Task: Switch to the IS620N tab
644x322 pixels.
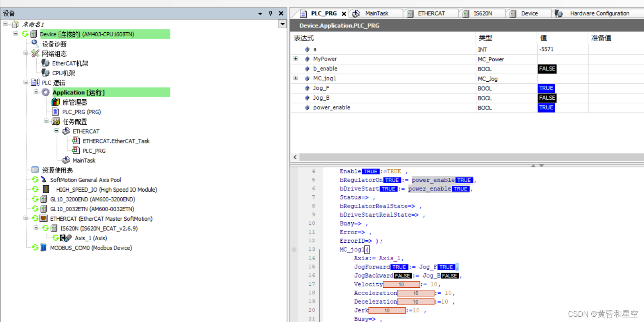Action: point(482,13)
